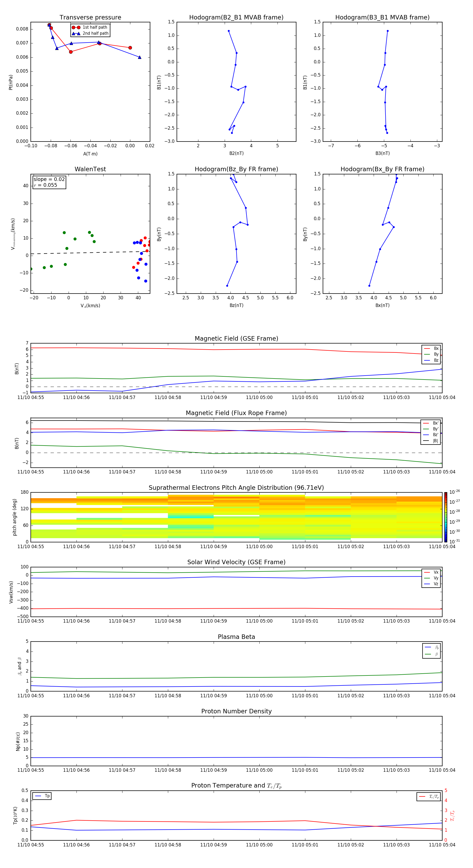Select the "2nd half path" legend entry
Viewport: 473px width, 868px height.
tap(90, 33)
